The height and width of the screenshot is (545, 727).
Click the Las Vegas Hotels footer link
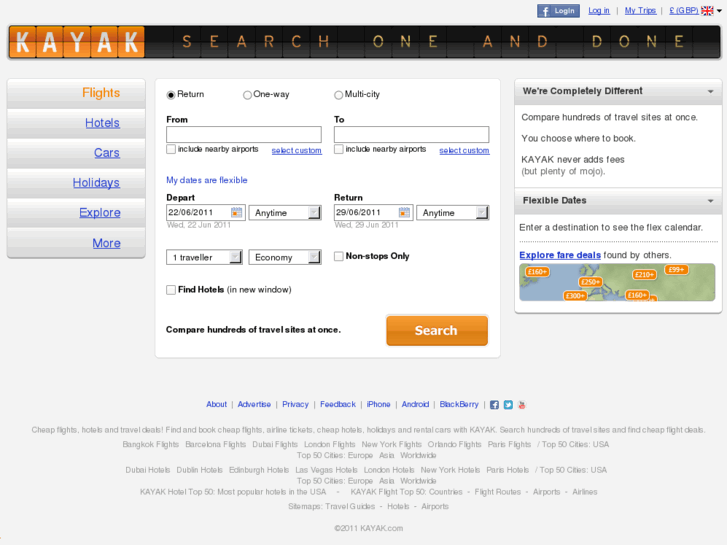(x=326, y=470)
